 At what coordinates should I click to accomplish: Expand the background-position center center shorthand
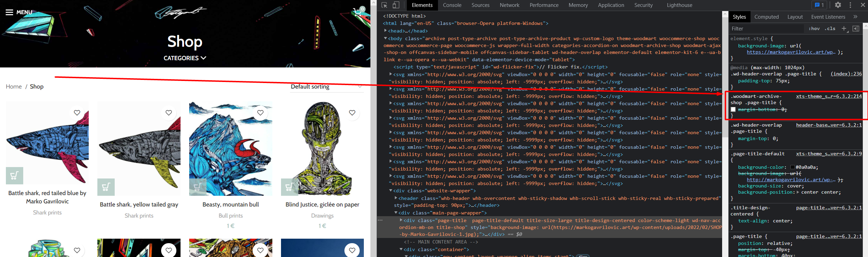click(x=798, y=192)
